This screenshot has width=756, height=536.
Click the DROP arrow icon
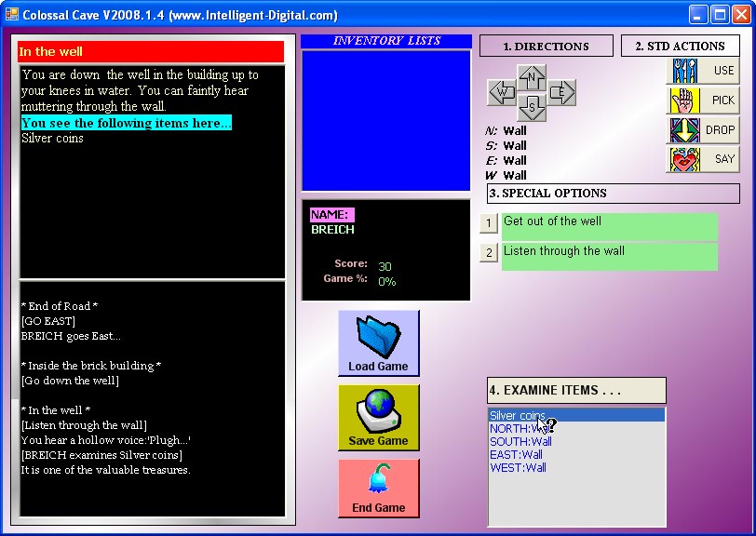(684, 130)
